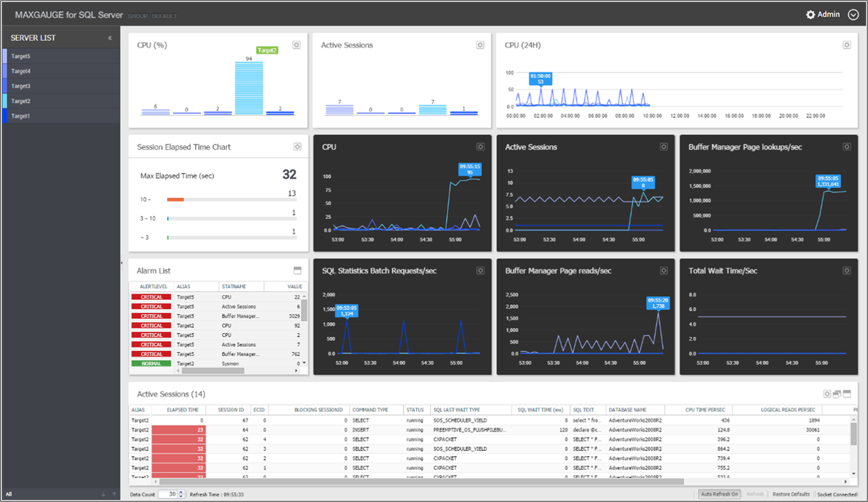The width and height of the screenshot is (868, 502).
Task: Click the Data Count input field
Action: pos(168,494)
